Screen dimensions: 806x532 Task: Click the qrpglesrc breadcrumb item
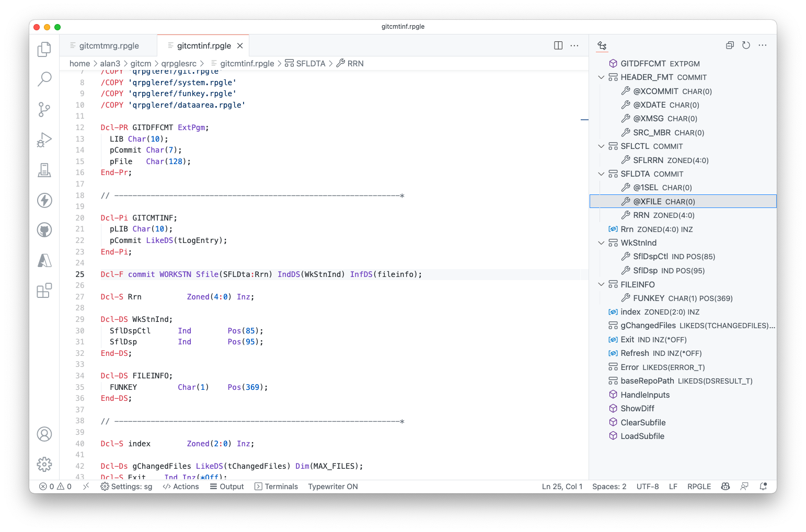tap(179, 63)
